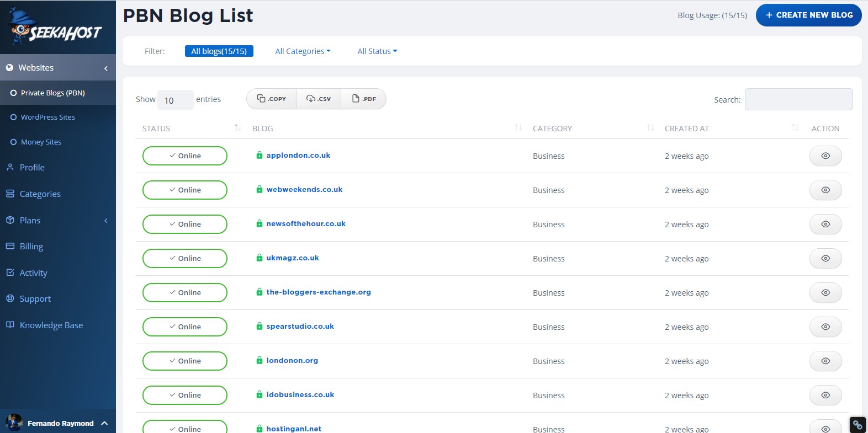Click the padlock icon beside the-bloggers-exchange.org
Viewport: 868px width, 433px height.
(x=260, y=292)
